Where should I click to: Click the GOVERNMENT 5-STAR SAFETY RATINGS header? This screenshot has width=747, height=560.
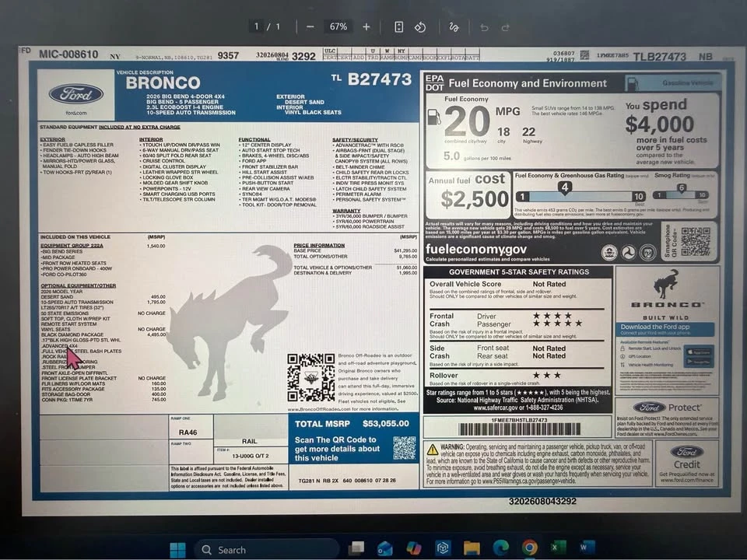[x=519, y=272]
